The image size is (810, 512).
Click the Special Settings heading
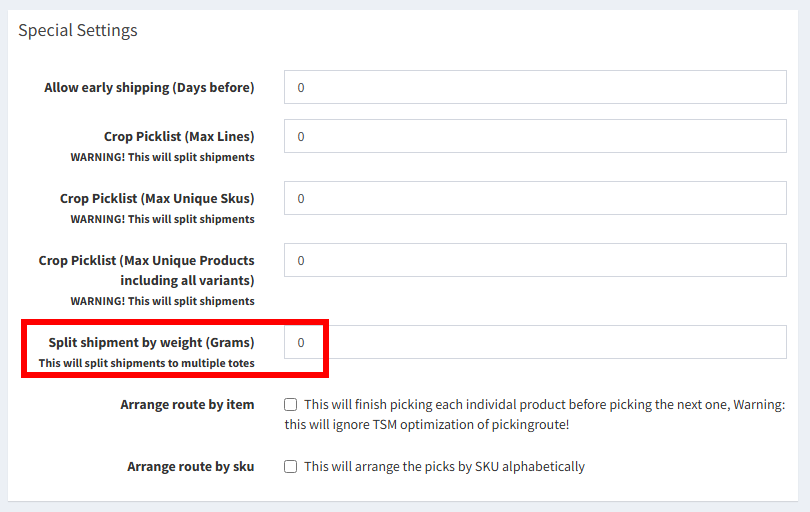point(78,30)
